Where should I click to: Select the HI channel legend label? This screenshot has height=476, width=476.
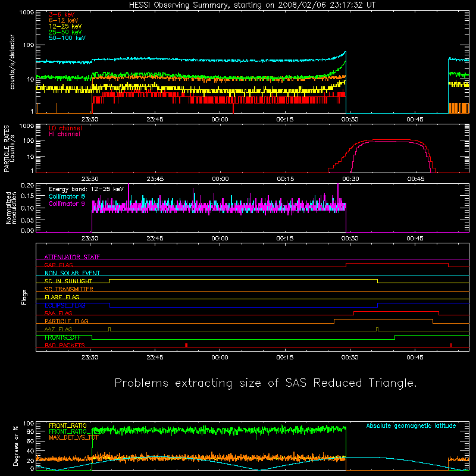65,134
